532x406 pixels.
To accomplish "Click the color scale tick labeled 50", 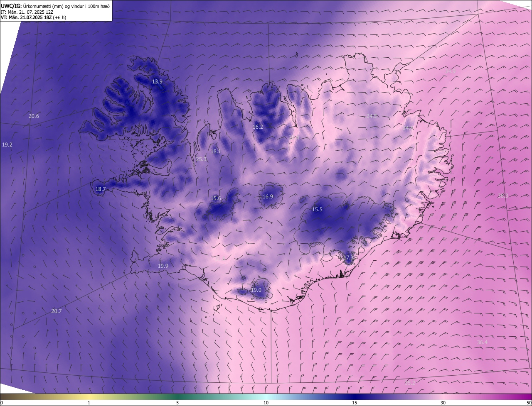I will [529, 403].
